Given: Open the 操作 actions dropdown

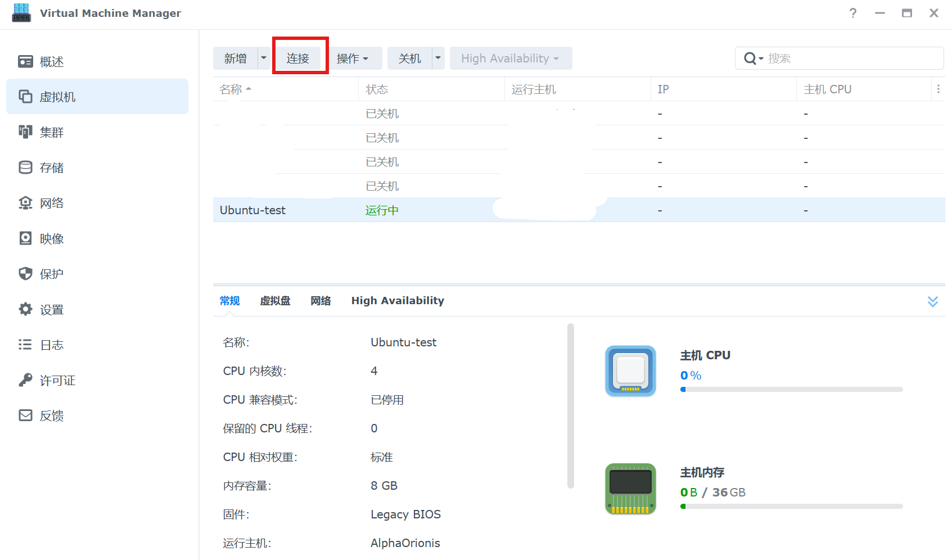Looking at the screenshot, I should tap(352, 58).
